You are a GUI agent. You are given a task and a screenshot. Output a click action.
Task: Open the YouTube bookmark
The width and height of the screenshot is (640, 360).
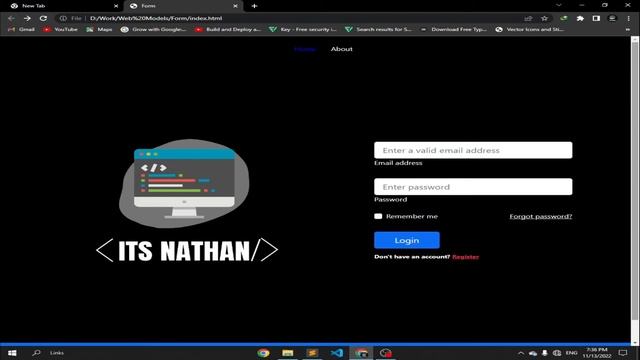pos(60,29)
